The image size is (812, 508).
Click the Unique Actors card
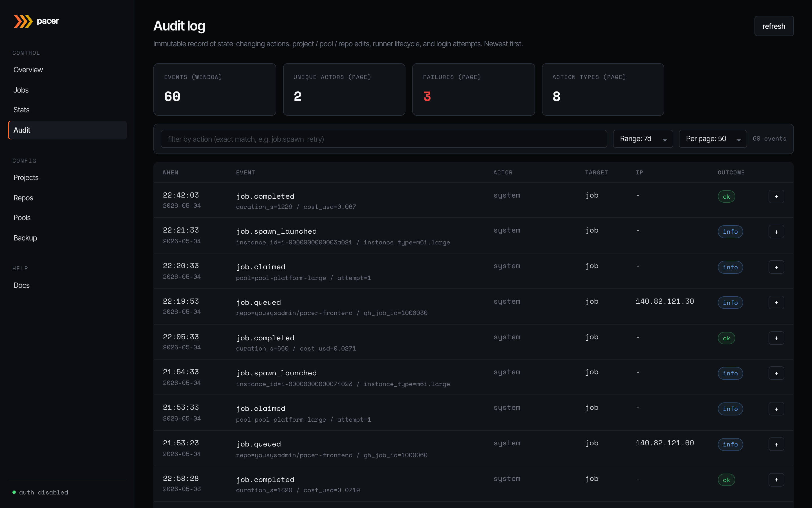tap(344, 89)
